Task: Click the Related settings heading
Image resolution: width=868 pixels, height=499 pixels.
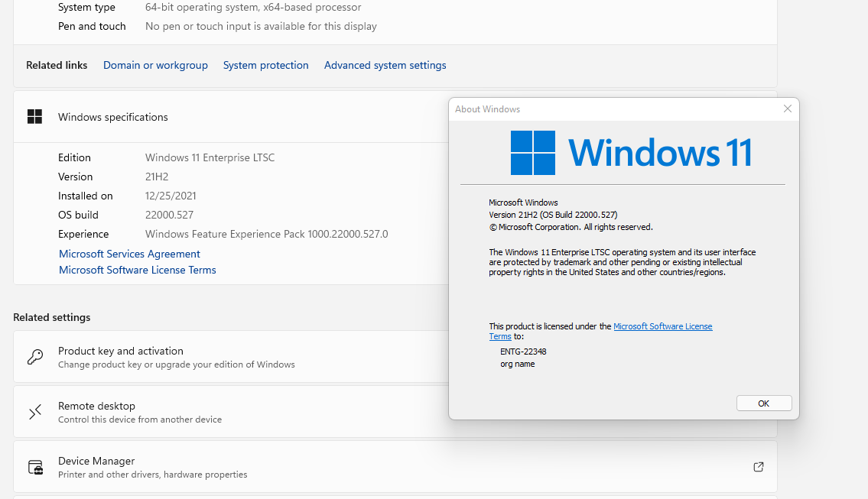Action: tap(51, 318)
